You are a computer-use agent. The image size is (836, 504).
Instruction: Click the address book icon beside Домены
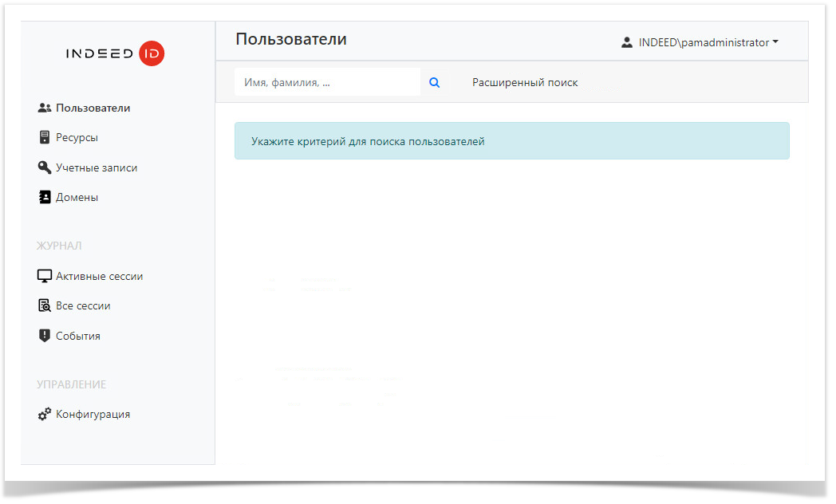coord(45,197)
